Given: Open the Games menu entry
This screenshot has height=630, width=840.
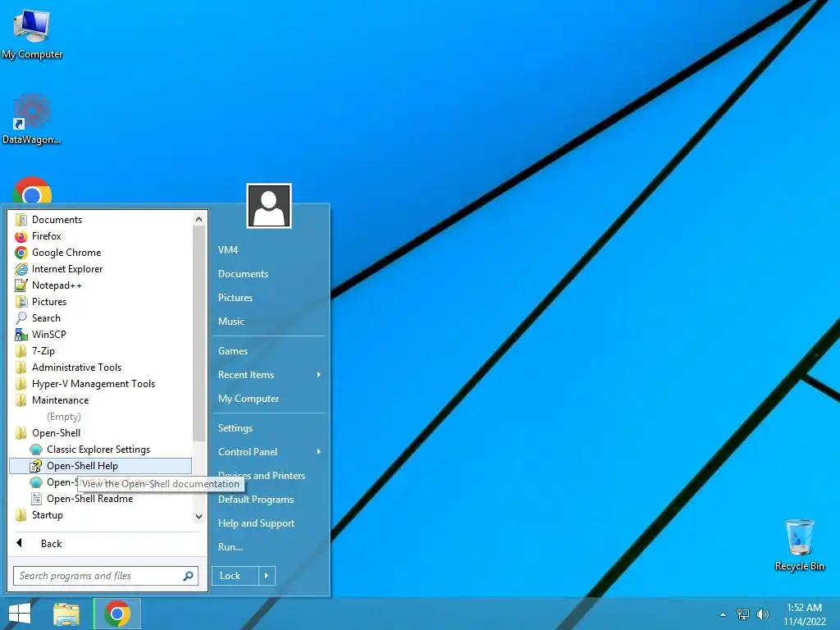Looking at the screenshot, I should (x=269, y=351).
